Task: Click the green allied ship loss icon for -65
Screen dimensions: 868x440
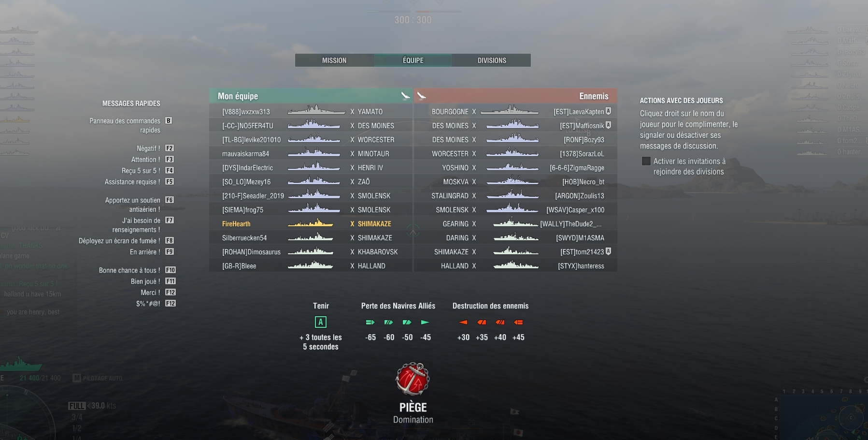Action: pos(370,322)
